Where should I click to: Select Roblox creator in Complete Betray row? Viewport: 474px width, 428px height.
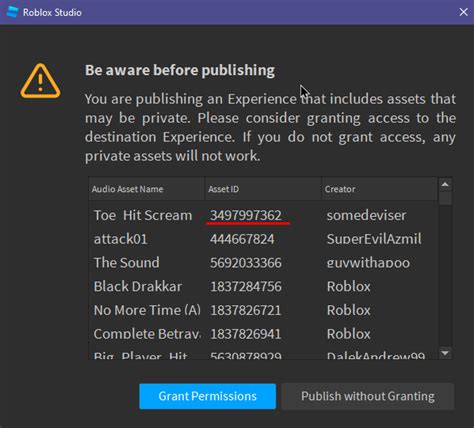click(348, 334)
